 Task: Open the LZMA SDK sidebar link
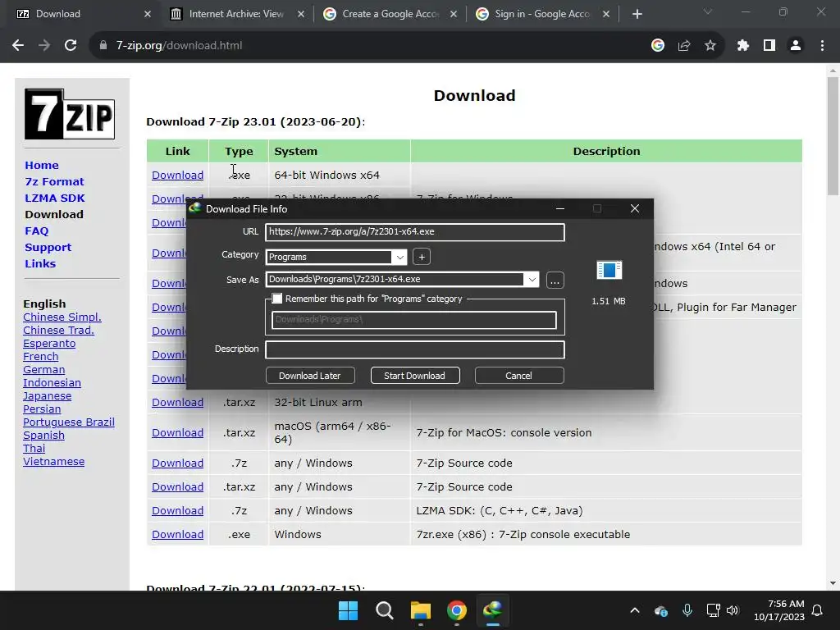point(55,199)
